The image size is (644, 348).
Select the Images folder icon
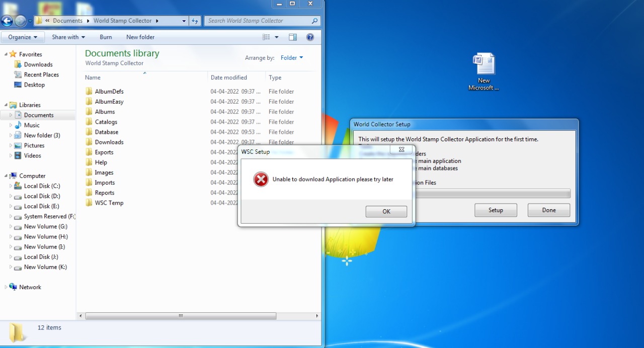(89, 172)
